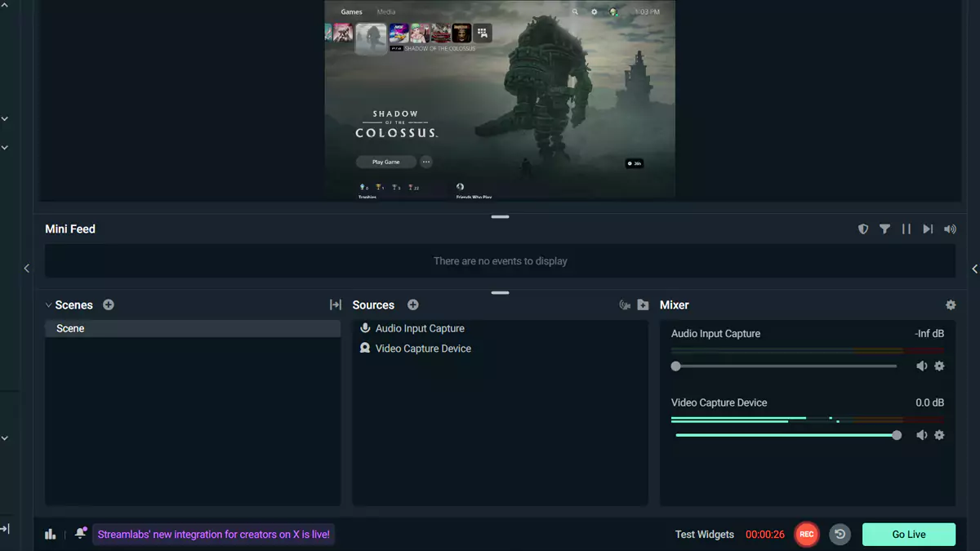Open Audio Input Capture settings gear
Image resolution: width=980 pixels, height=551 pixels.
pyautogui.click(x=939, y=366)
